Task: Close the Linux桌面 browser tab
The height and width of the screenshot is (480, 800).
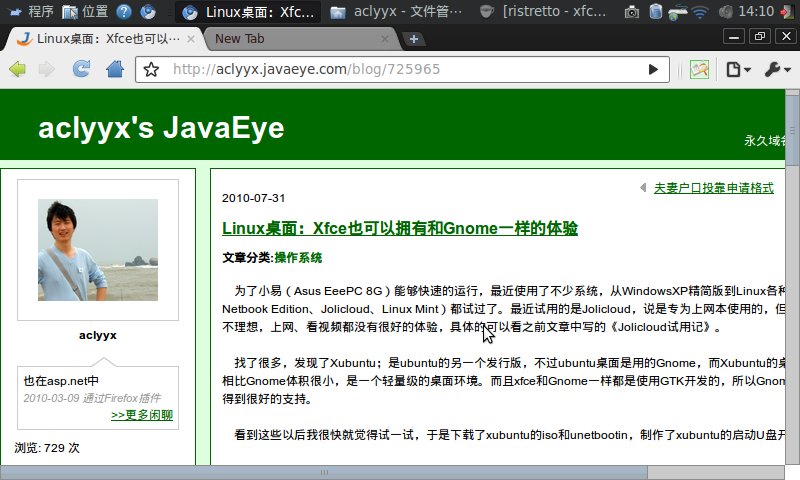Action: coord(191,39)
